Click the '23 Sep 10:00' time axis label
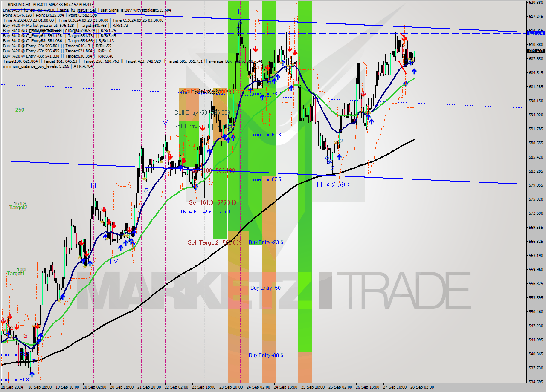 click(231, 387)
